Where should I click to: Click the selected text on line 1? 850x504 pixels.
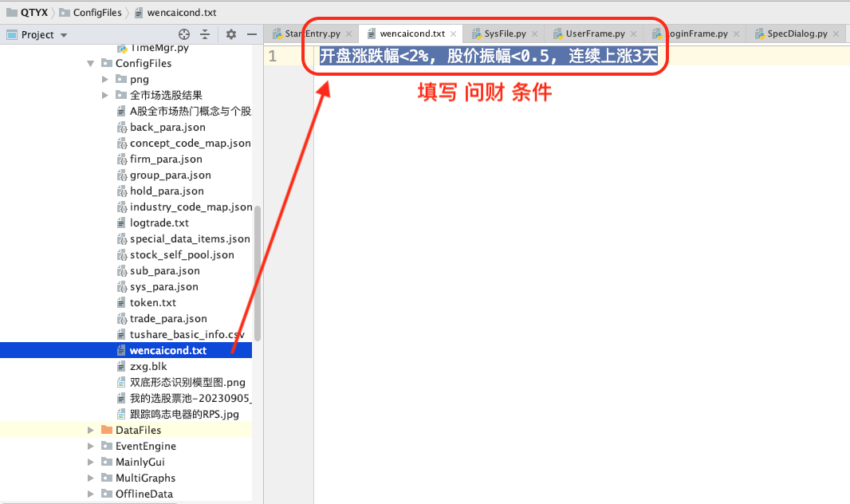pos(489,56)
